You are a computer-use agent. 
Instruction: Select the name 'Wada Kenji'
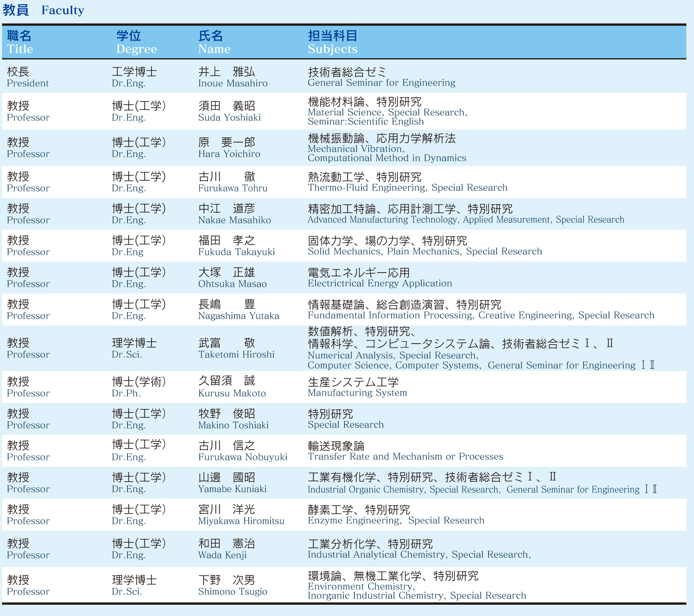(222, 555)
